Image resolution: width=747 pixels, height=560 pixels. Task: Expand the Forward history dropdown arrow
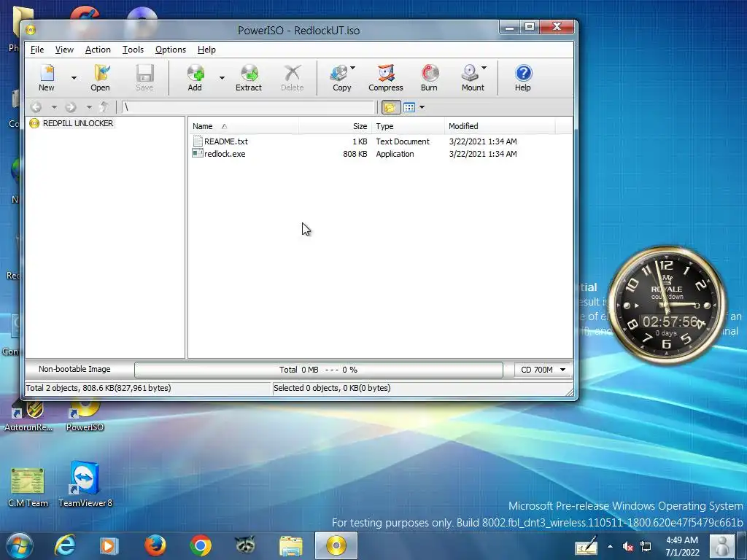click(88, 107)
